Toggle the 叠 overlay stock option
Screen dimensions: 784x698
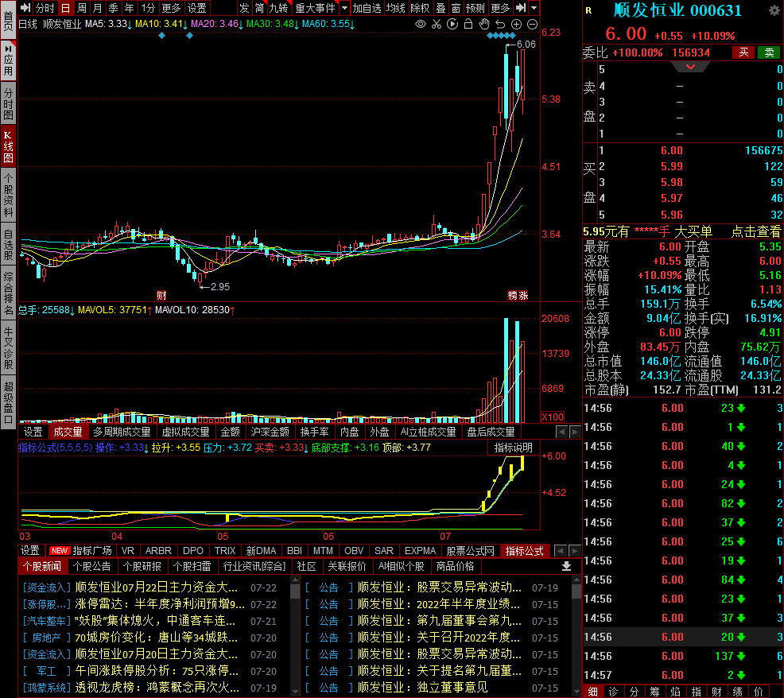pyautogui.click(x=441, y=8)
